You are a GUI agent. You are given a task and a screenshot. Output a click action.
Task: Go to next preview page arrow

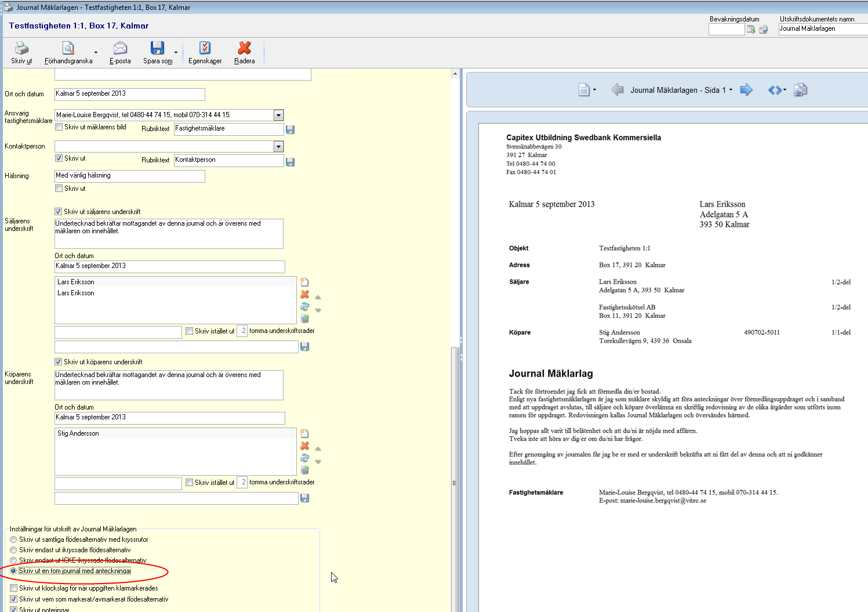746,90
